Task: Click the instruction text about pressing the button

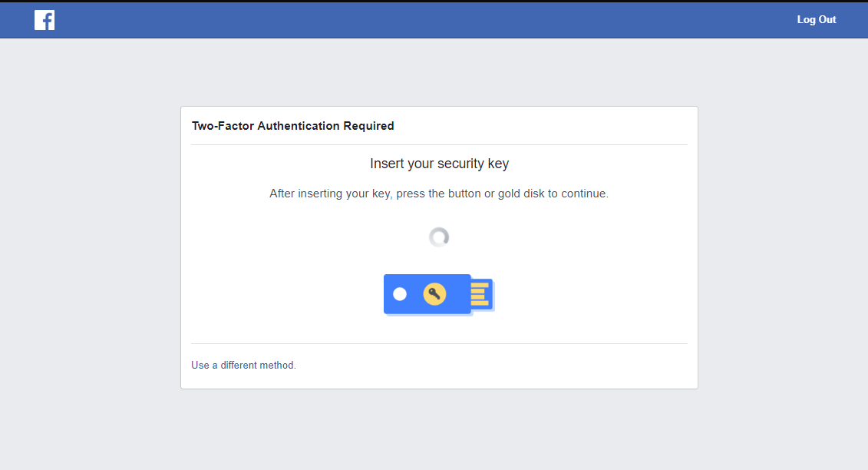Action: (438, 194)
